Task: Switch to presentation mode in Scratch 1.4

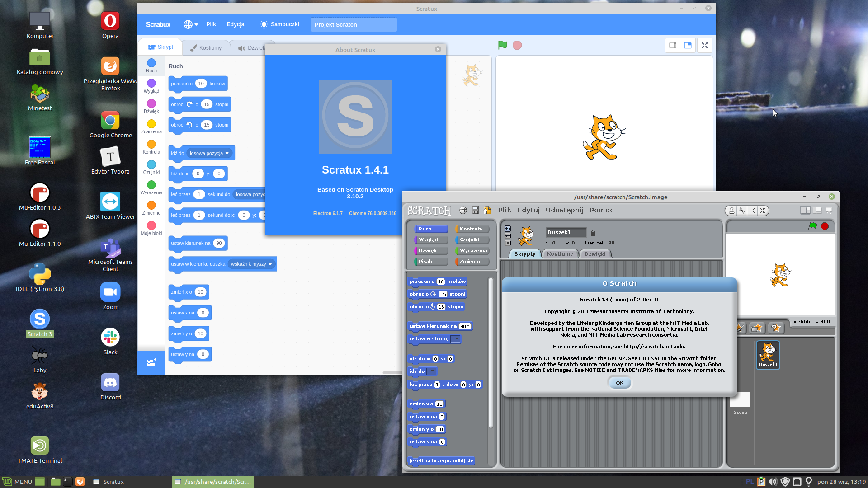Action: click(829, 210)
